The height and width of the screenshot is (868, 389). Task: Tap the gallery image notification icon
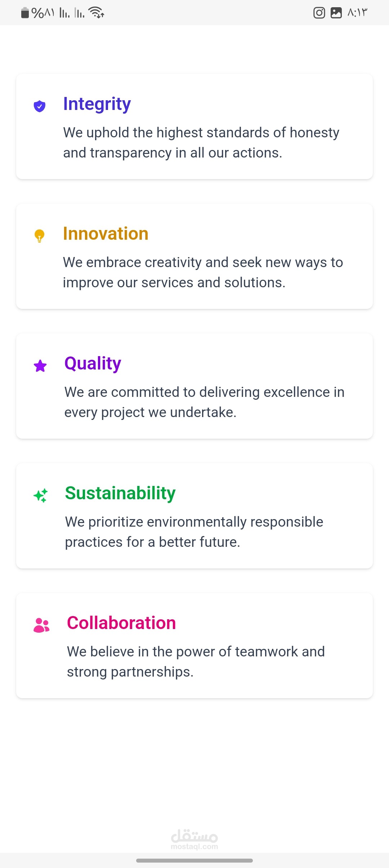[336, 13]
